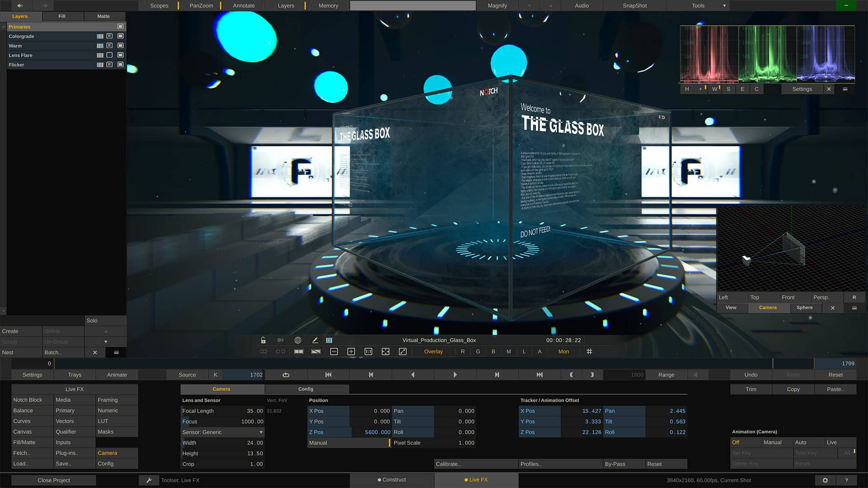Open the grid overlay icon right of Mon

589,352
